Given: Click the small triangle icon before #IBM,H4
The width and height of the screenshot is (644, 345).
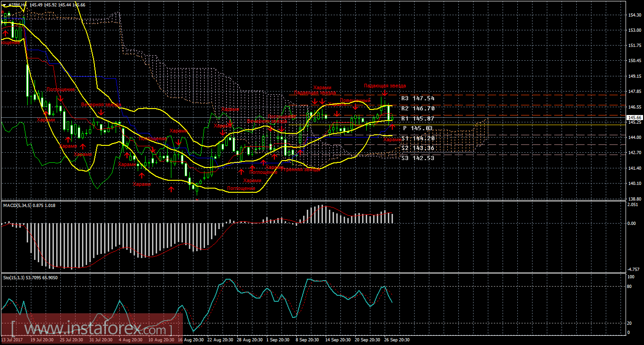Looking at the screenshot, I should [3, 4].
